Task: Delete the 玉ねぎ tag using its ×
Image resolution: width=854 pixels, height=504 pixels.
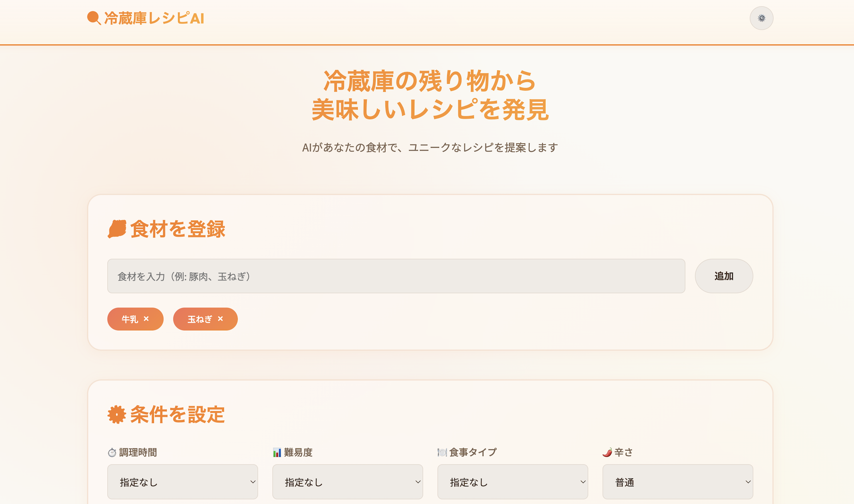Action: coord(220,319)
